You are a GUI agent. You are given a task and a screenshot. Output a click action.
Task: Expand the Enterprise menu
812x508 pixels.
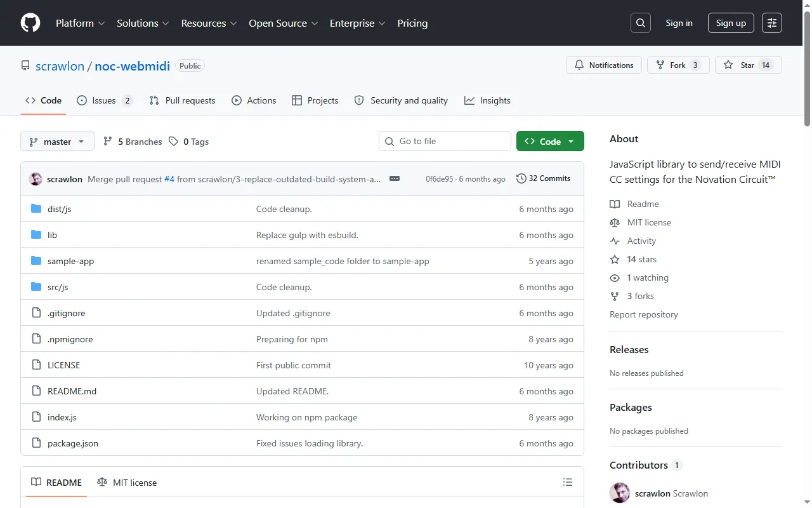[x=358, y=23]
